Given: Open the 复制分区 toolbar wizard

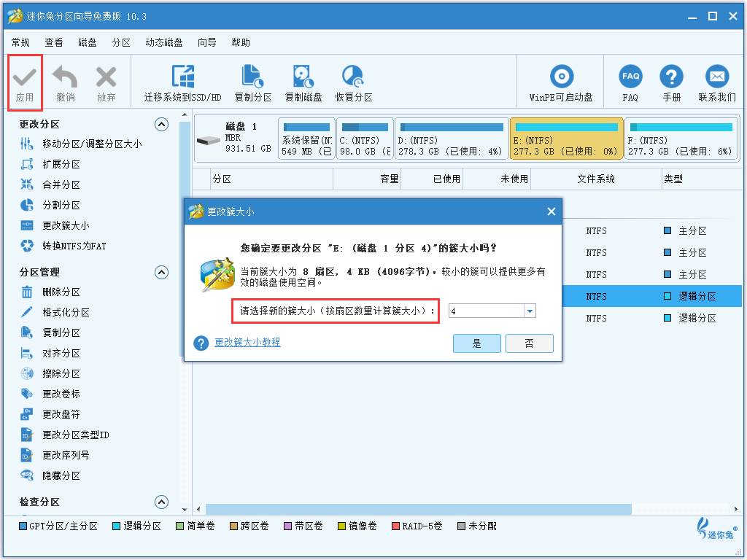Looking at the screenshot, I should (x=253, y=83).
